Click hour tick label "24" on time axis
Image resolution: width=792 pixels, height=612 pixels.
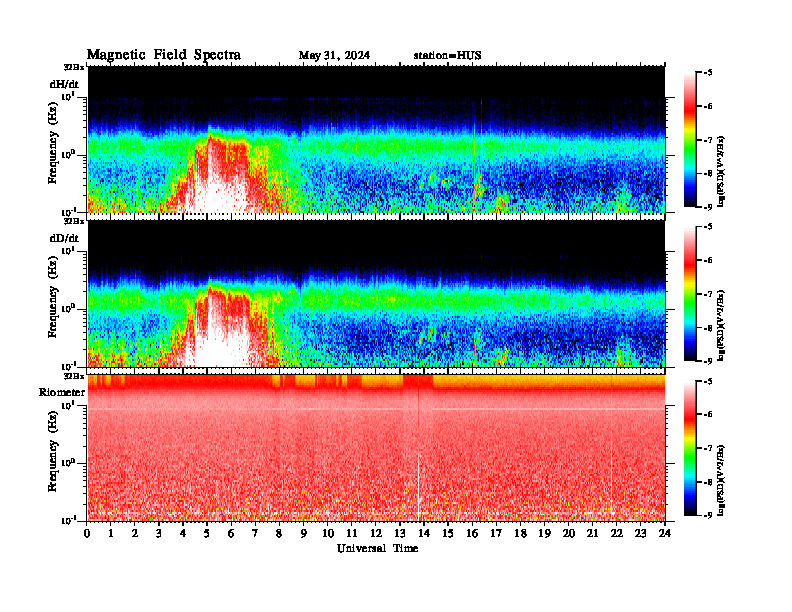pos(665,533)
